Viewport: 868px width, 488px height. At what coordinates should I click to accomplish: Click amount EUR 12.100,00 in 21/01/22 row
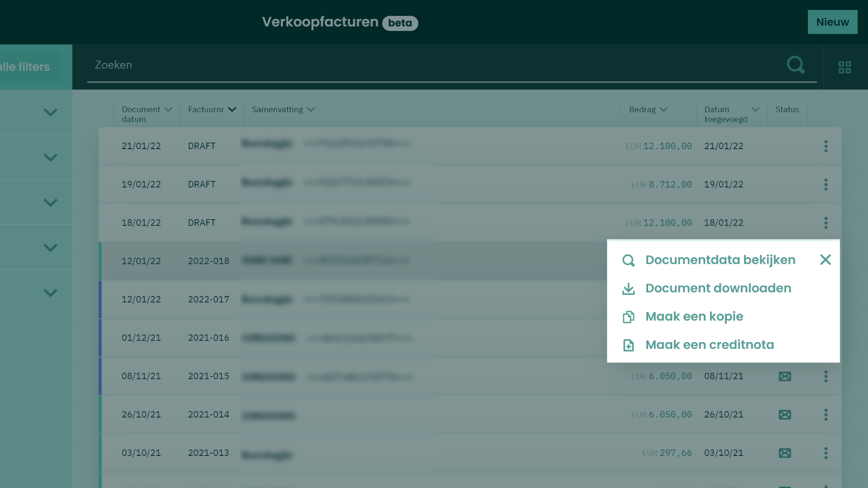pyautogui.click(x=659, y=146)
